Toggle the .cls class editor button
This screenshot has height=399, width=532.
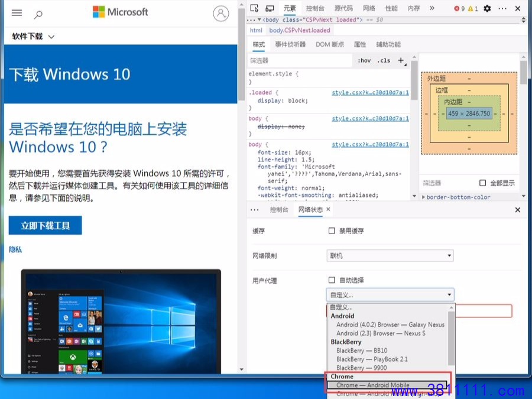click(384, 60)
